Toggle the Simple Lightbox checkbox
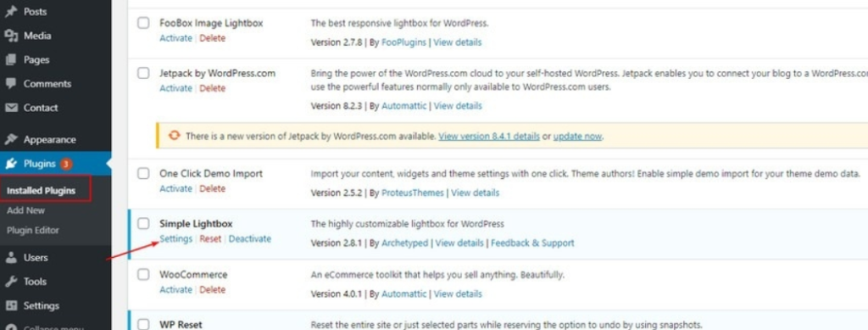Screen dimensions: 868x330 click(143, 224)
